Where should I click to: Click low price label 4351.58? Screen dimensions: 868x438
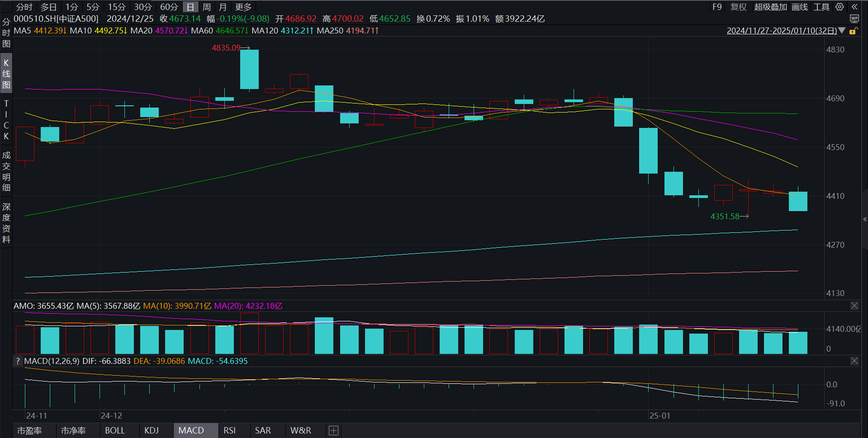coord(725,217)
